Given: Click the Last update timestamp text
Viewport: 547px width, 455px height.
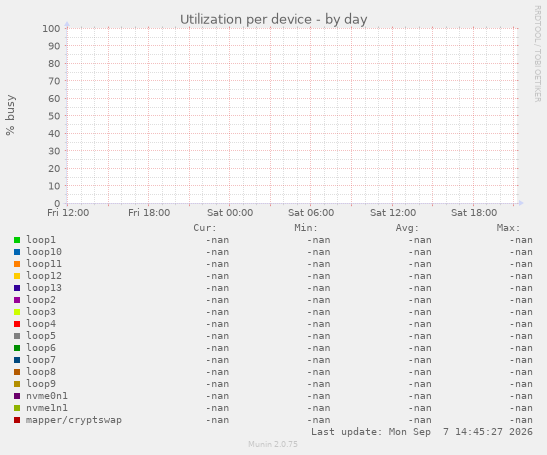Looking at the screenshot, I should pos(422,432).
